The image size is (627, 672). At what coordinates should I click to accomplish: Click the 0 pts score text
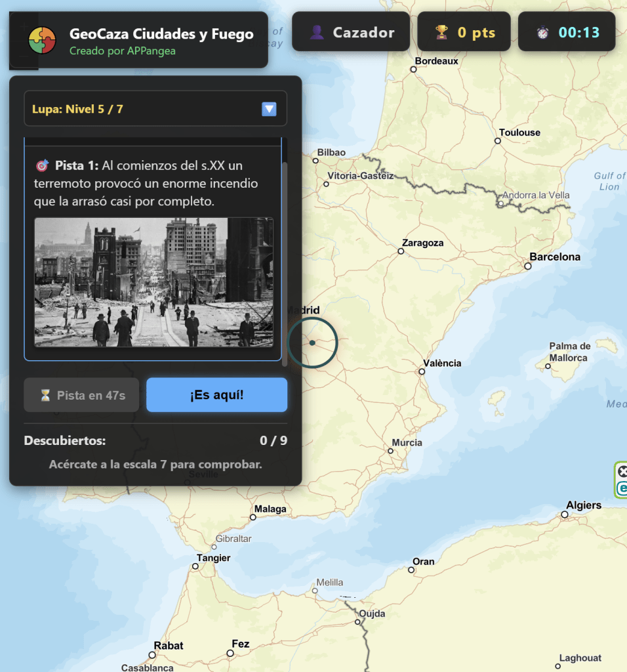[476, 33]
